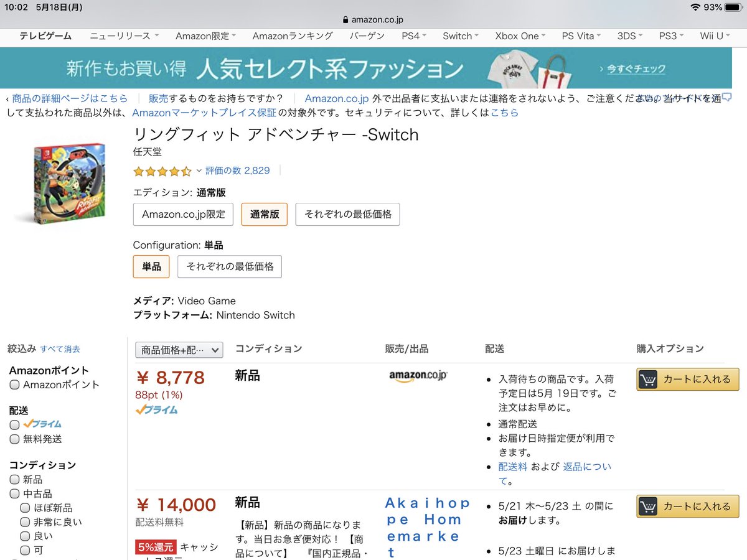Image resolution: width=747 pixels, height=560 pixels.
Task: Check the プライム delivery filter checkbox
Action: click(x=15, y=425)
